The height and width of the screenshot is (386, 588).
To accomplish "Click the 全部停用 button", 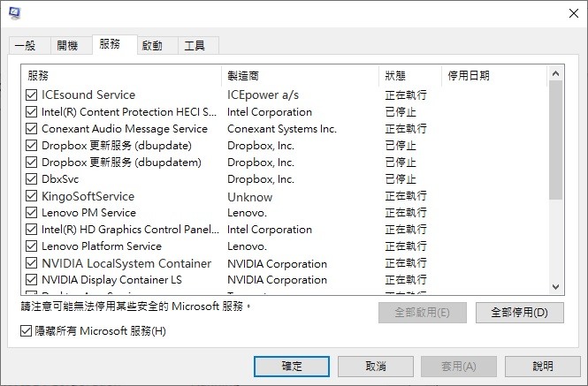I will pyautogui.click(x=519, y=312).
